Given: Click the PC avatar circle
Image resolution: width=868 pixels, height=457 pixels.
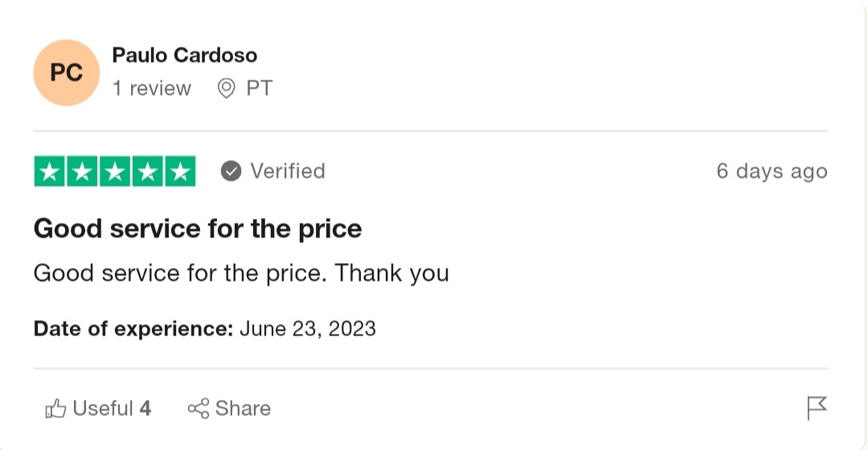Looking at the screenshot, I should [x=66, y=72].
